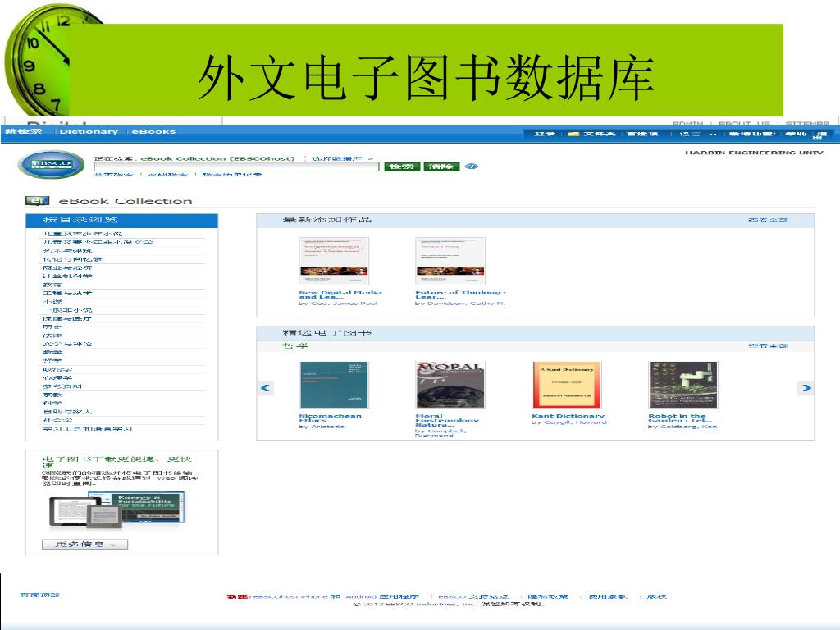Open the 新检索 menu item

click(23, 131)
